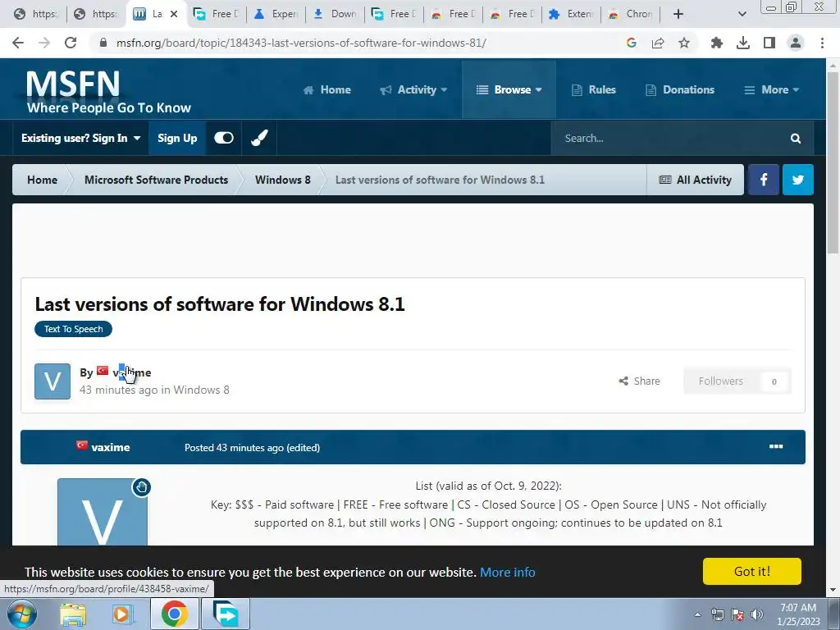Viewport: 840px width, 630px height.
Task: Open Chrome downloads icon
Action: point(743,43)
